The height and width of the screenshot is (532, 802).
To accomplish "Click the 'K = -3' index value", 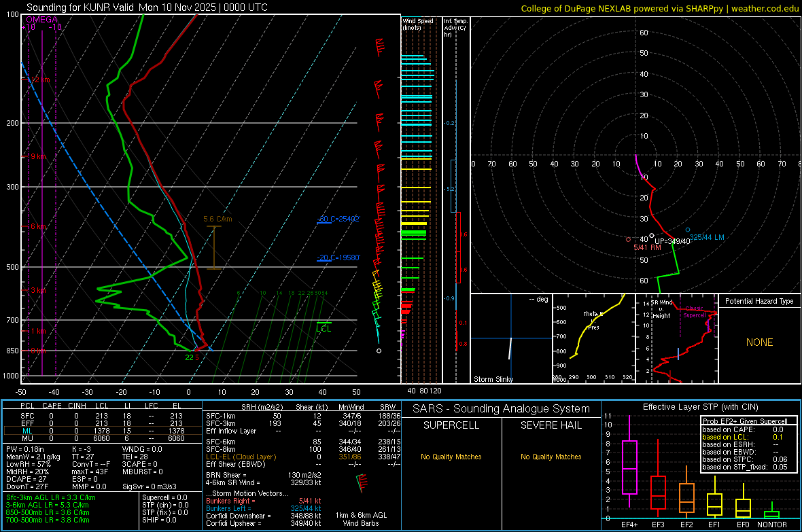I will point(82,449).
